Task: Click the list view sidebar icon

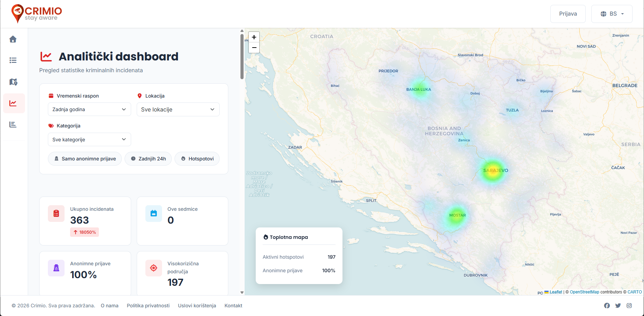Action: click(13, 60)
